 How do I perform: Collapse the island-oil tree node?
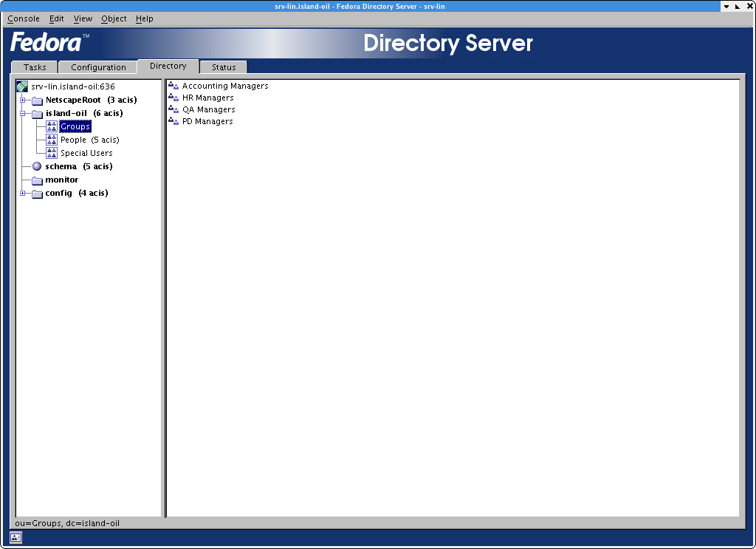(x=22, y=113)
